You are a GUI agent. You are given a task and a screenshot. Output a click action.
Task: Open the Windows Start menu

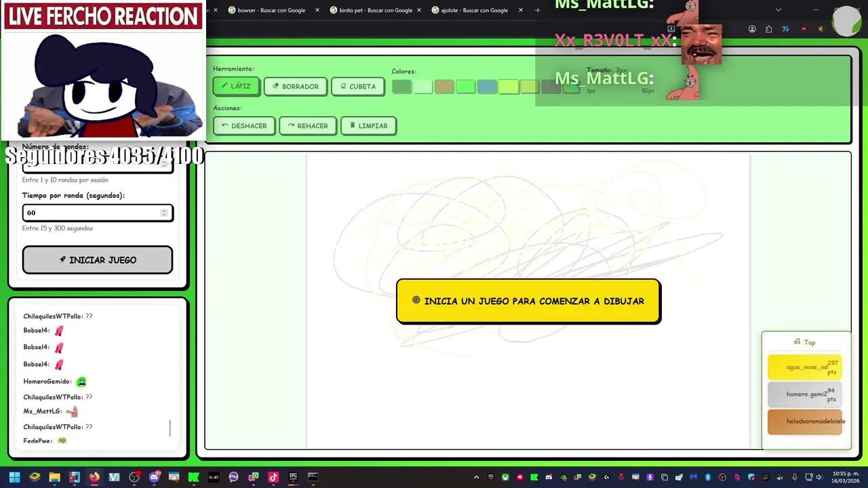(x=14, y=477)
